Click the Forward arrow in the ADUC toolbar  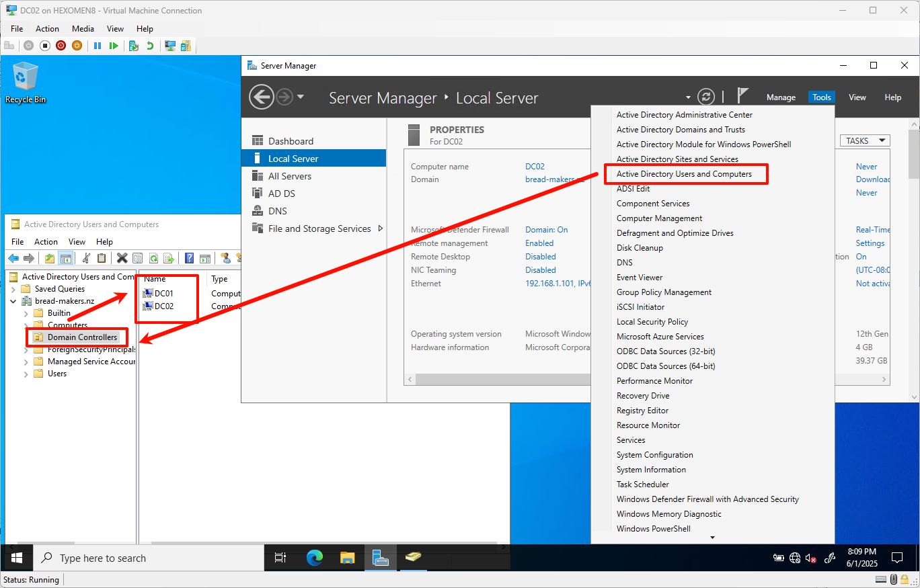coord(29,258)
